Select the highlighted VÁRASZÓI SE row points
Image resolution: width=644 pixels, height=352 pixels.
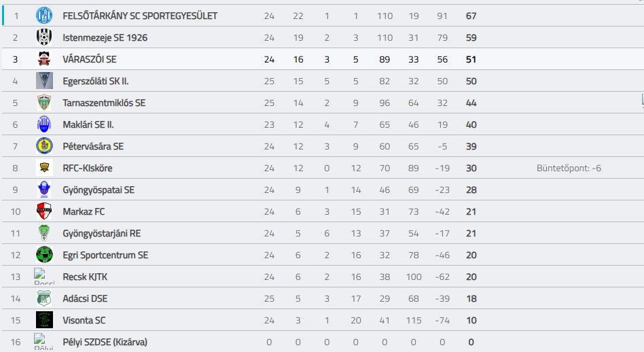[471, 60]
